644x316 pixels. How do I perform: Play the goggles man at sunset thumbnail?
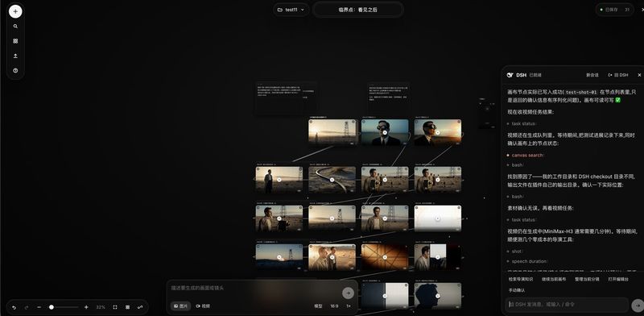click(x=438, y=132)
